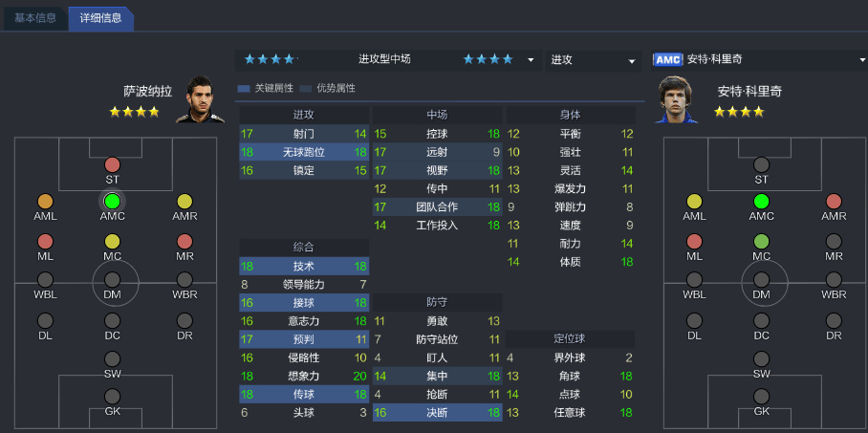The width and height of the screenshot is (868, 433).
Task: Click the 关键属性 legend color swatch
Action: (244, 88)
